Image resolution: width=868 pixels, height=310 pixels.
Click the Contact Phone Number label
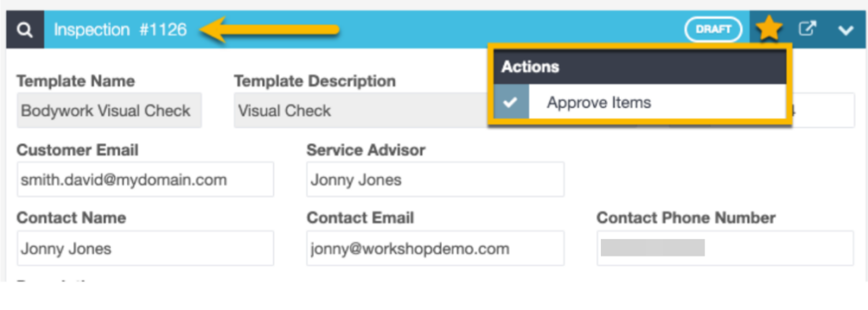[686, 219]
